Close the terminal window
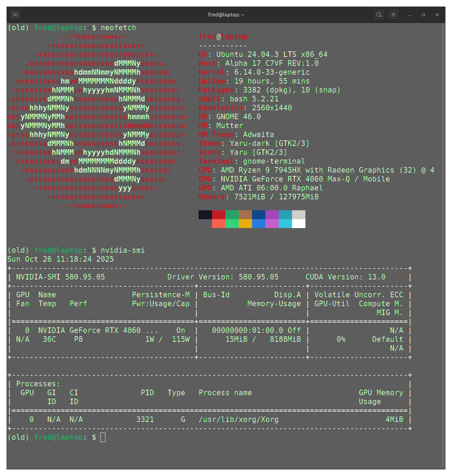This screenshot has height=476, width=452. [x=437, y=15]
